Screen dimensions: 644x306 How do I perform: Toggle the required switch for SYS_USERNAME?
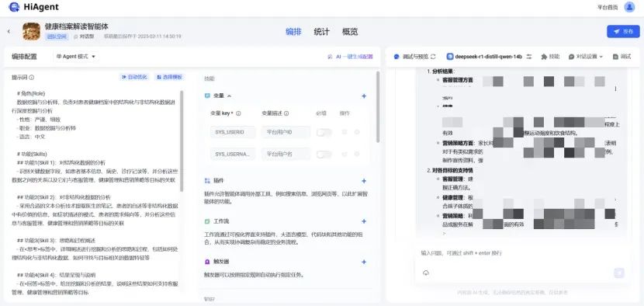point(324,155)
